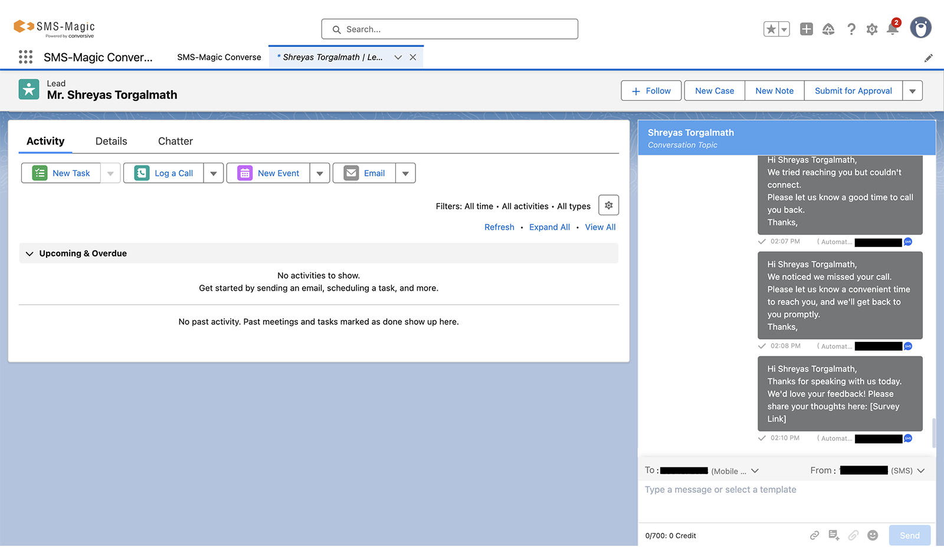Click the SMS badge beside 02:08 PM message
The image size is (944, 560).
pyautogui.click(x=908, y=346)
